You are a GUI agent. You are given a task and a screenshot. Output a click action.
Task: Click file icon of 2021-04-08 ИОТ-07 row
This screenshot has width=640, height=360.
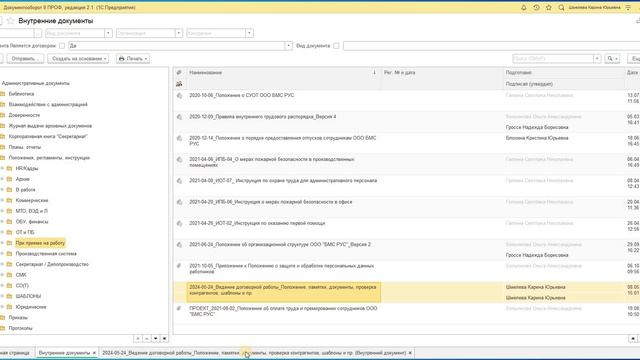(x=179, y=181)
